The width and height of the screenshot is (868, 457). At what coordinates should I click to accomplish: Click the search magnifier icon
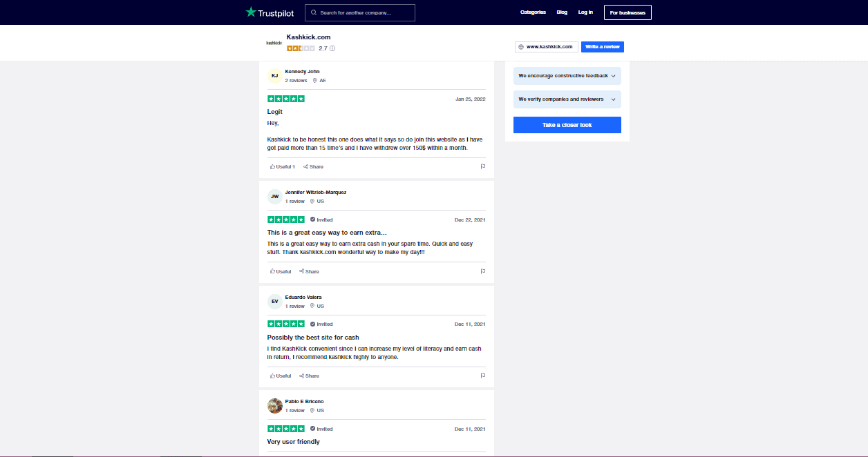coord(313,12)
